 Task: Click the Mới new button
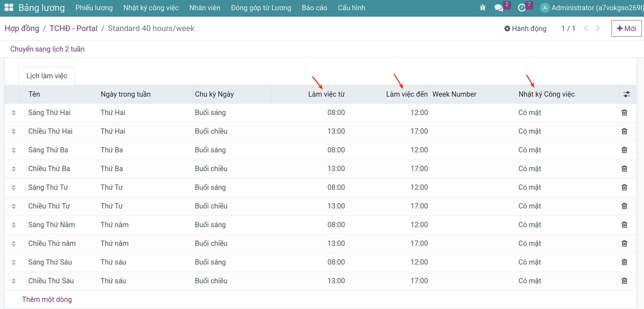point(626,28)
